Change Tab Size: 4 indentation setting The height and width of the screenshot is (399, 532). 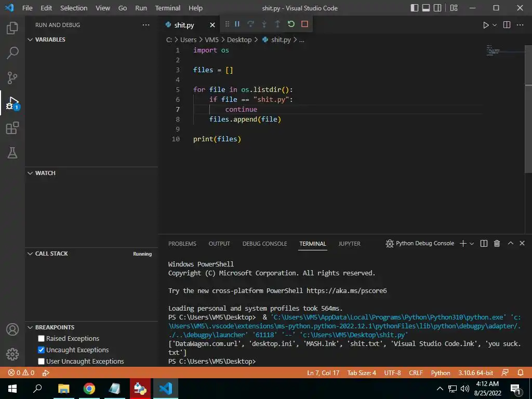point(362,373)
